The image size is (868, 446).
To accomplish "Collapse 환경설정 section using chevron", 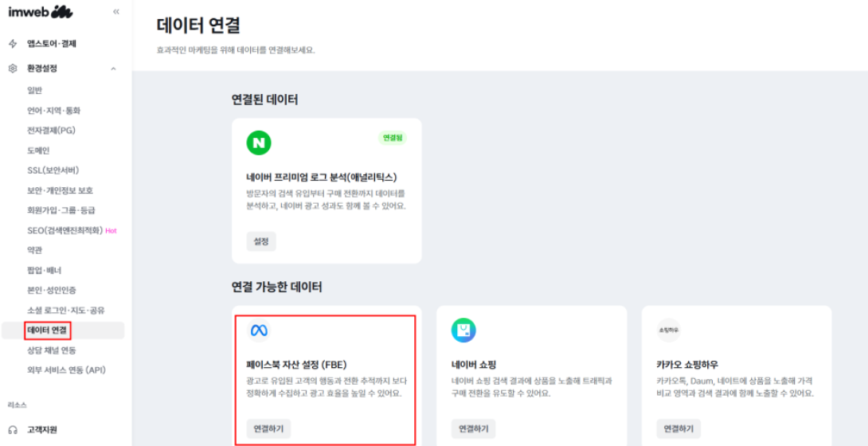I will 114,69.
